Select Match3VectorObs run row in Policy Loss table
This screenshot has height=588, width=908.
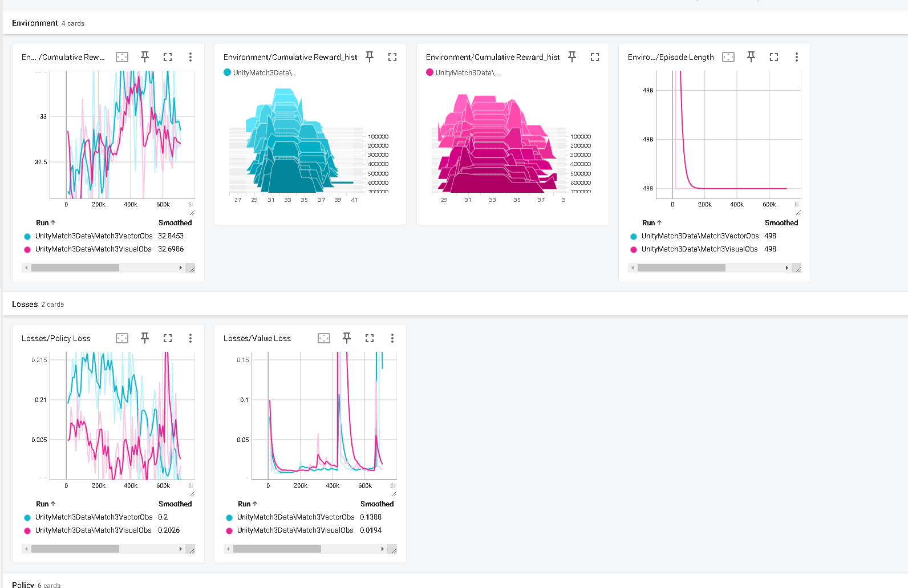108,517
